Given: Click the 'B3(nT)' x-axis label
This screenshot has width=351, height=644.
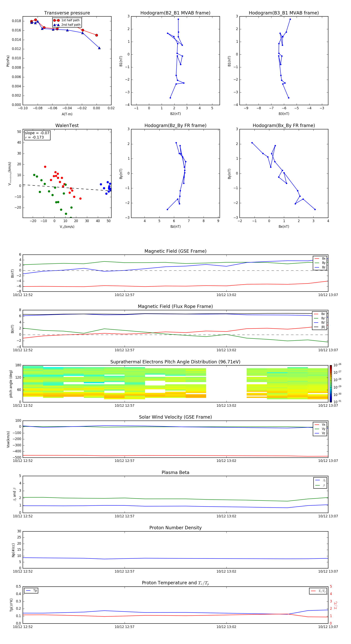Looking at the screenshot, I should coord(284,114).
